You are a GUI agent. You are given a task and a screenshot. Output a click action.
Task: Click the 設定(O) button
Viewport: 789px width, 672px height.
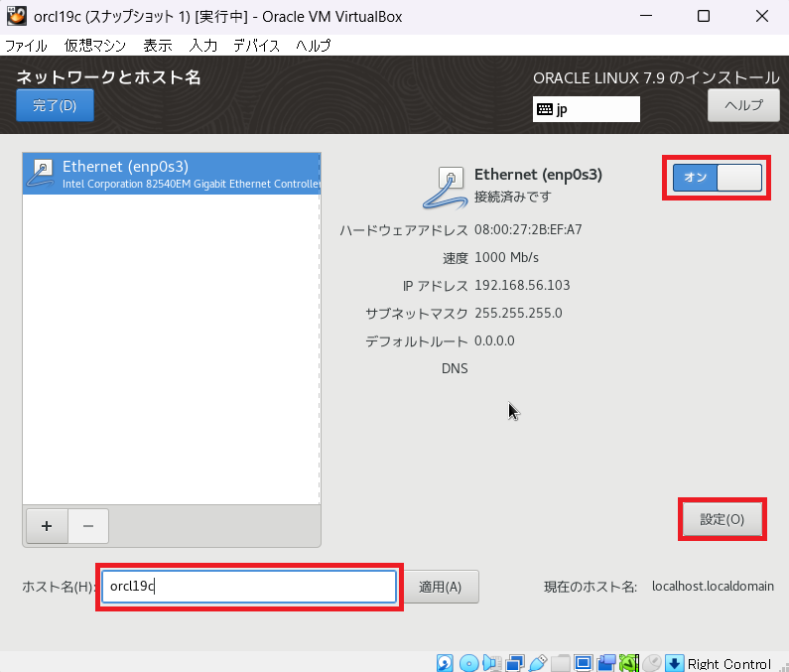click(722, 519)
